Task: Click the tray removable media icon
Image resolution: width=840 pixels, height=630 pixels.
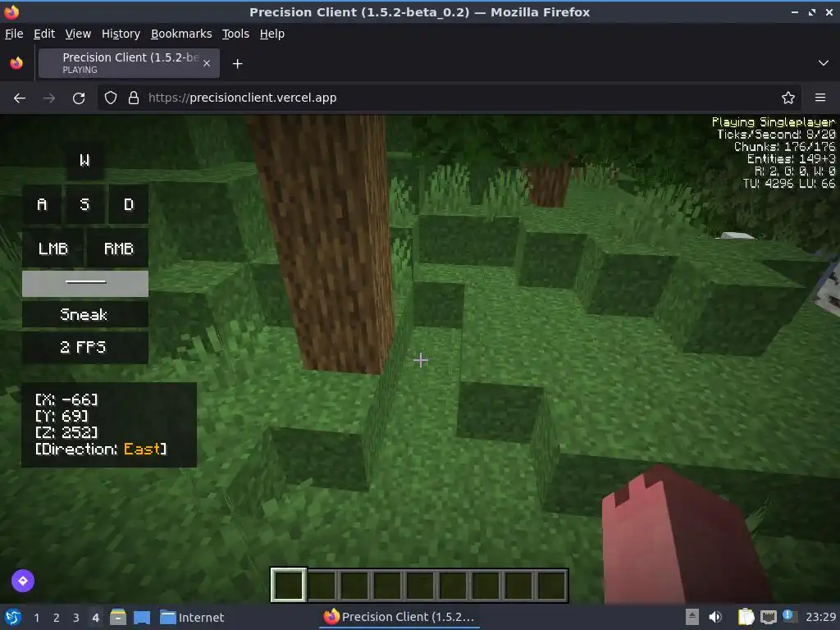Action: tap(692, 617)
